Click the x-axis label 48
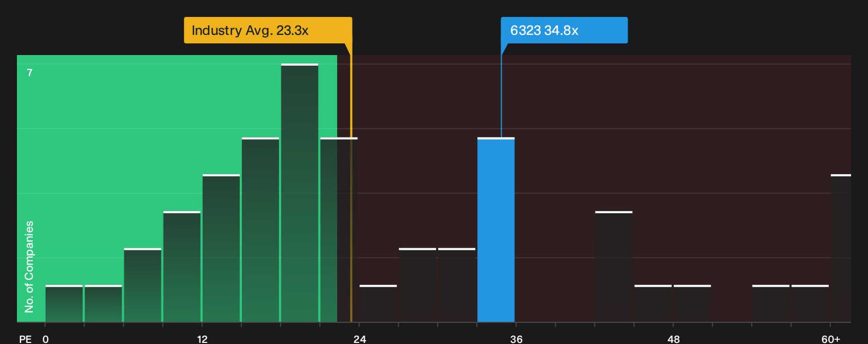This screenshot has width=868, height=344. (x=673, y=339)
